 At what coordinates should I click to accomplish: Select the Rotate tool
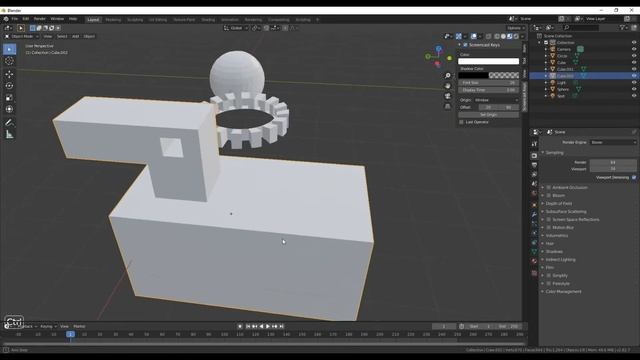tap(9, 86)
